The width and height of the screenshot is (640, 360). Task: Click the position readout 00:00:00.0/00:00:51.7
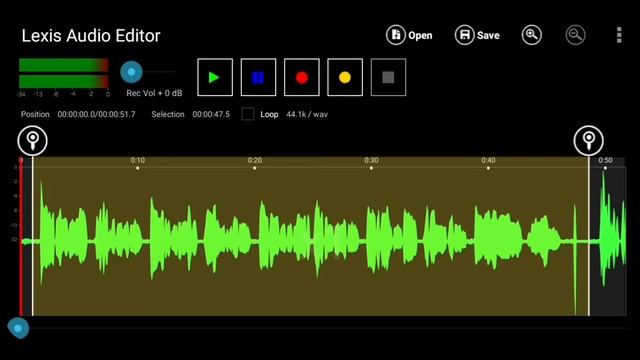click(x=96, y=114)
